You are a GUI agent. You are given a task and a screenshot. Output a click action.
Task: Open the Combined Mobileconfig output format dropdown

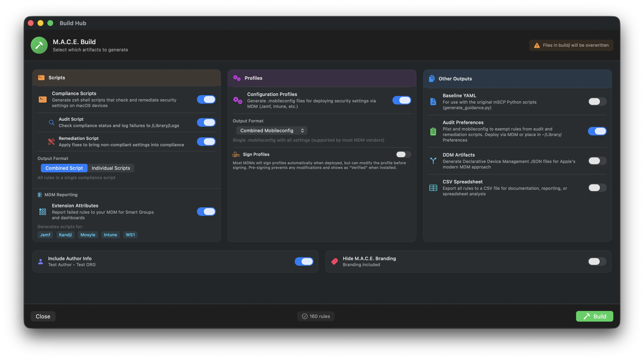(x=272, y=131)
